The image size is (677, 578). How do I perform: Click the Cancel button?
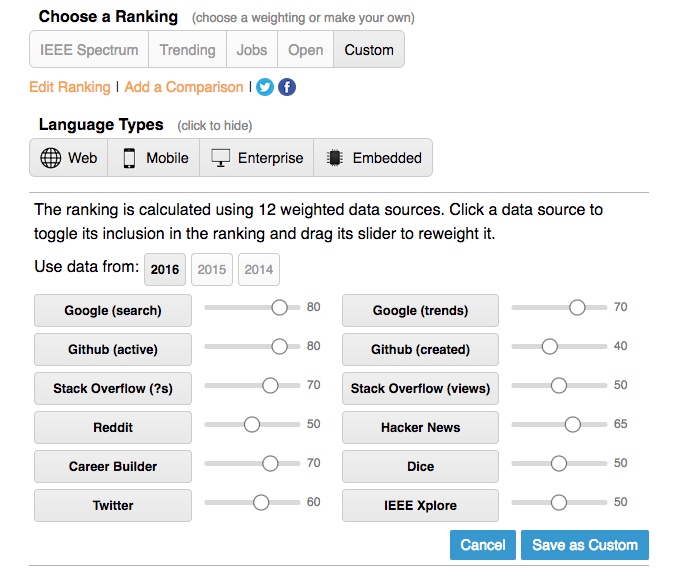click(x=483, y=545)
